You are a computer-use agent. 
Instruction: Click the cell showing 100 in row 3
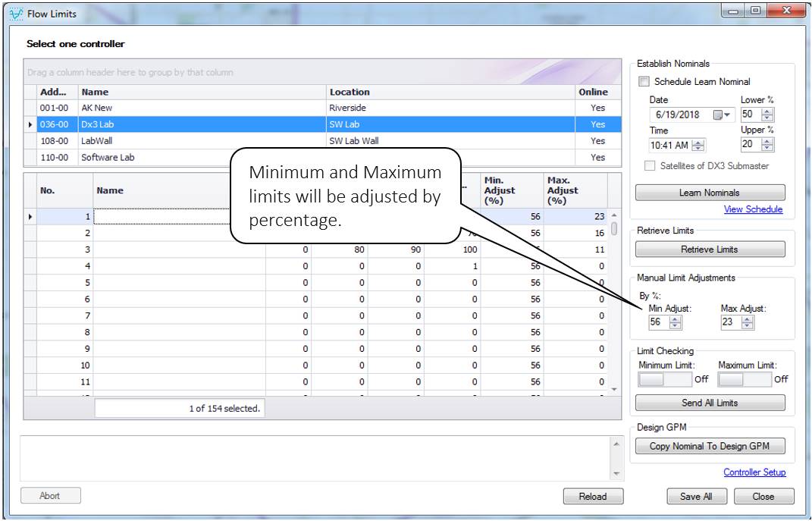(452, 250)
